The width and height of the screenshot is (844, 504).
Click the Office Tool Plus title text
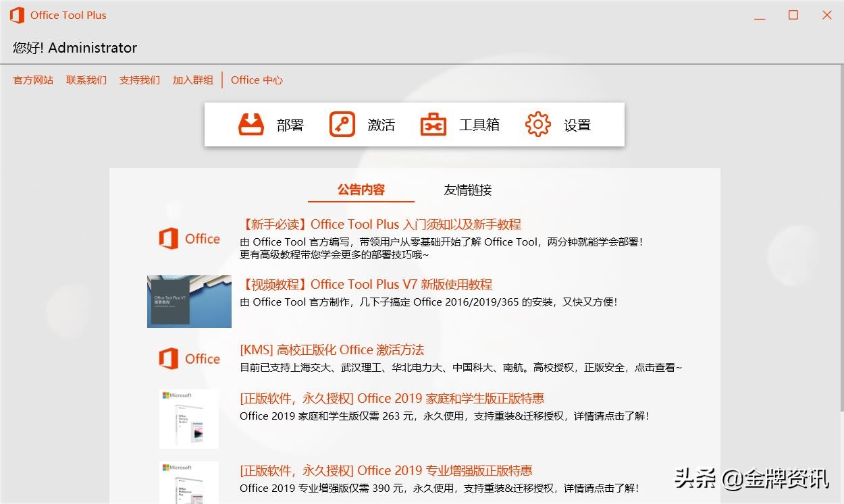(68, 15)
